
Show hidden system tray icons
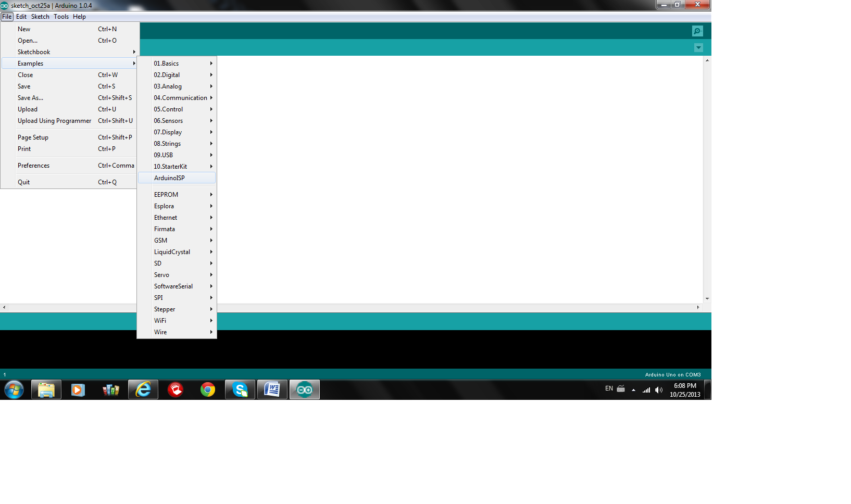coord(633,389)
